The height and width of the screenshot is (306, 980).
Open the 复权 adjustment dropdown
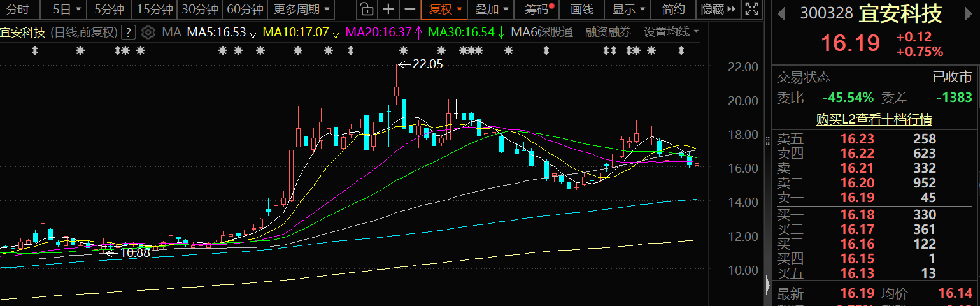point(445,10)
